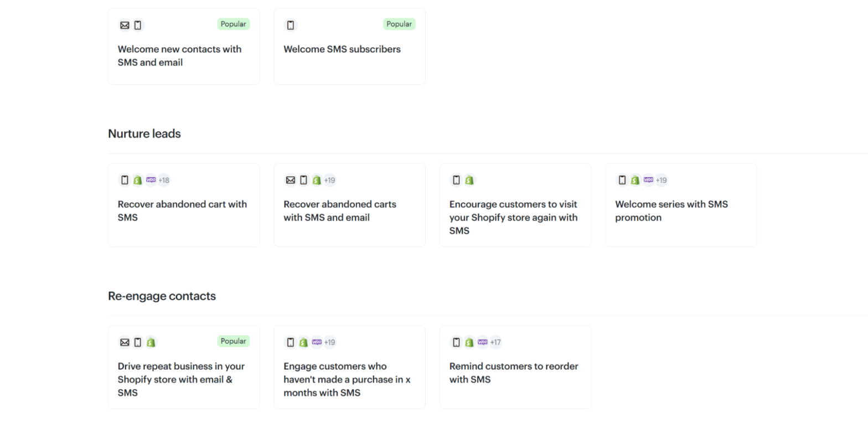Expand the +17 badge on Remind customers to reorder
The image size is (868, 422).
pos(497,342)
